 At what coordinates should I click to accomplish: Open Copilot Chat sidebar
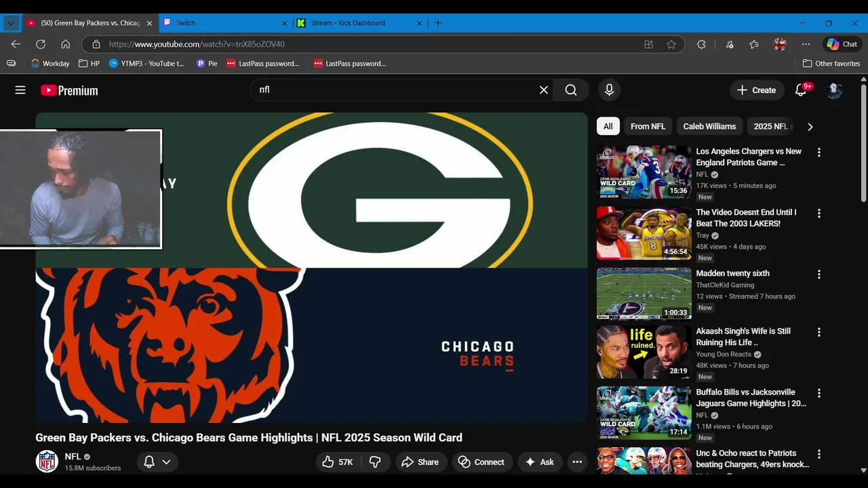[x=842, y=44]
